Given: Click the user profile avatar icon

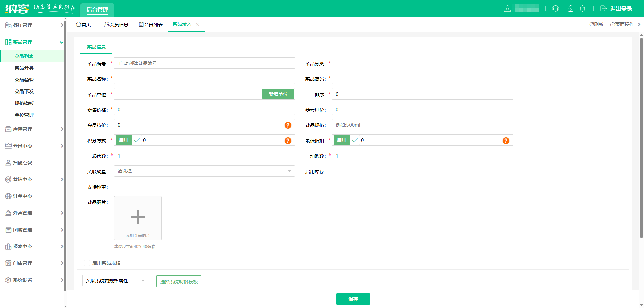Looking at the screenshot, I should (x=507, y=9).
